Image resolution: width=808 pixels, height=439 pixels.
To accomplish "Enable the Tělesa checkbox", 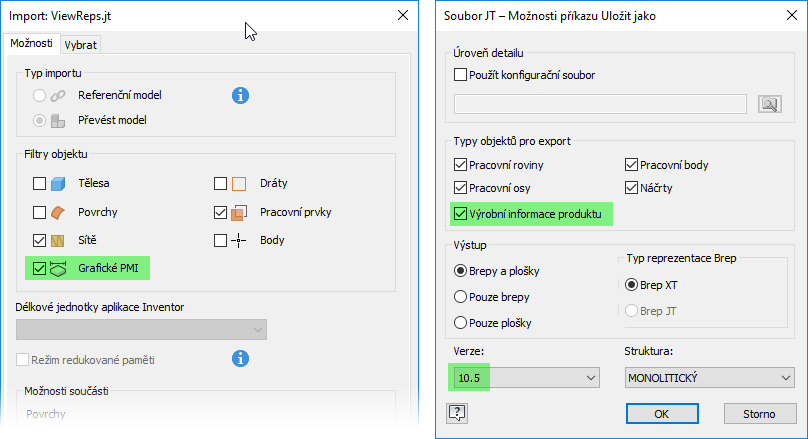I will pyautogui.click(x=39, y=184).
